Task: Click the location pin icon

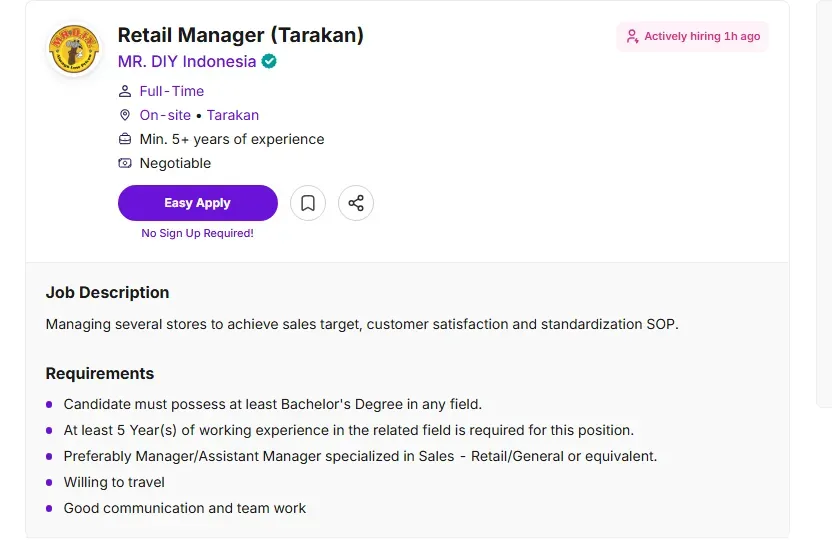Action: point(125,115)
